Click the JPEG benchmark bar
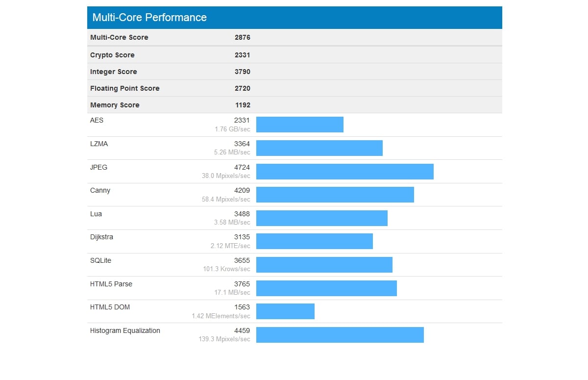 (344, 172)
